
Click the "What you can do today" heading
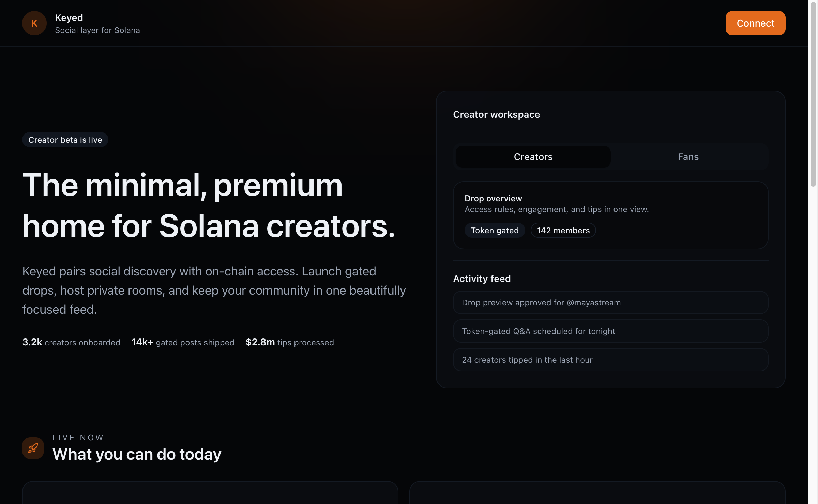pyautogui.click(x=137, y=454)
